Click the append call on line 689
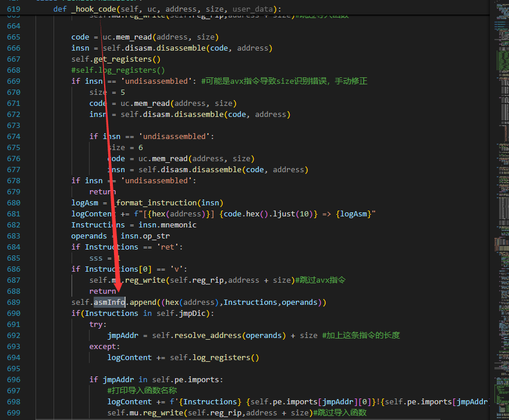Image resolution: width=509 pixels, height=420 pixels. point(143,302)
